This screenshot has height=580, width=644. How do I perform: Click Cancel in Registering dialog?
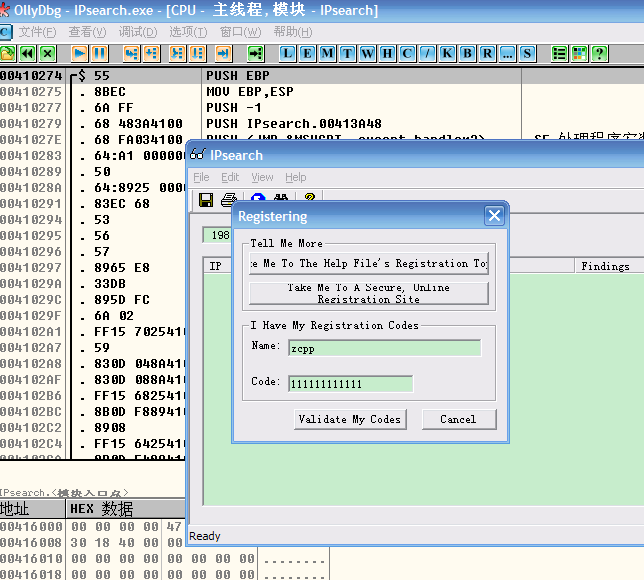click(x=459, y=419)
